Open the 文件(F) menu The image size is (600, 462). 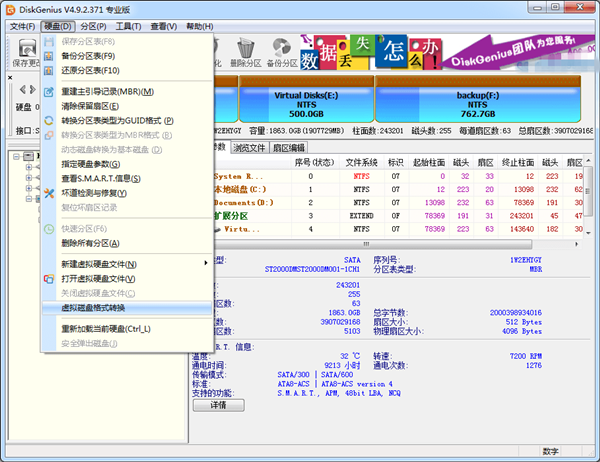tap(22, 26)
